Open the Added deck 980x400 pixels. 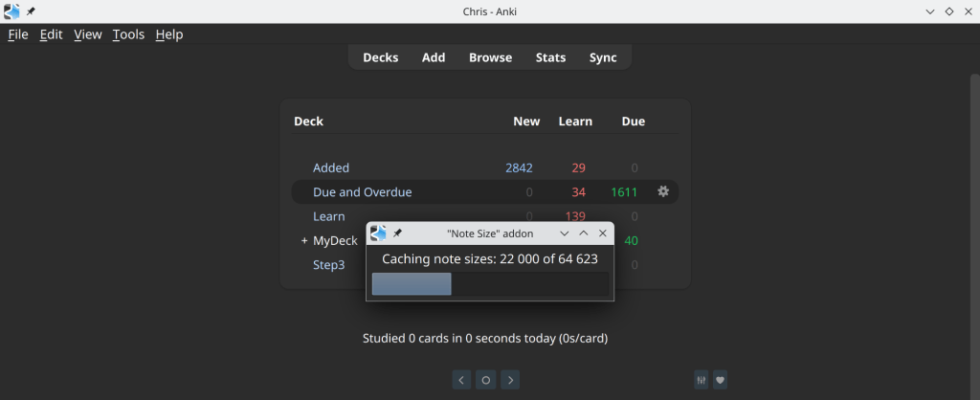click(331, 168)
